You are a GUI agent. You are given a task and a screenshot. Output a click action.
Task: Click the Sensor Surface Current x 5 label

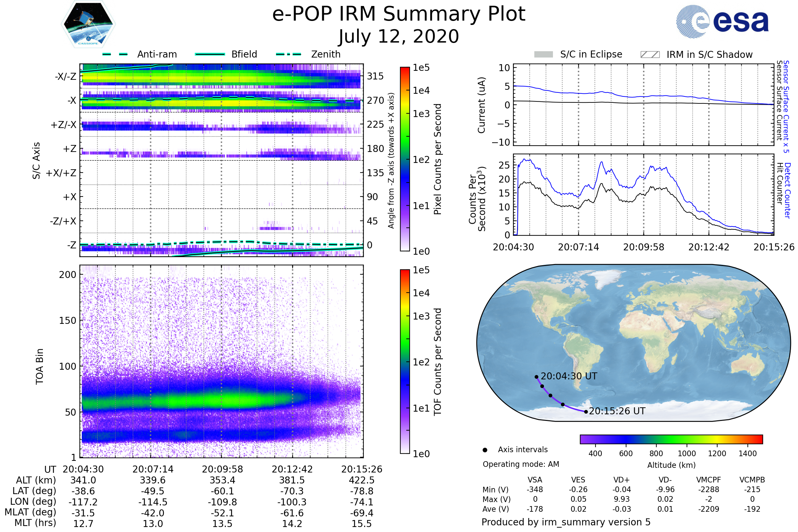pyautogui.click(x=786, y=106)
